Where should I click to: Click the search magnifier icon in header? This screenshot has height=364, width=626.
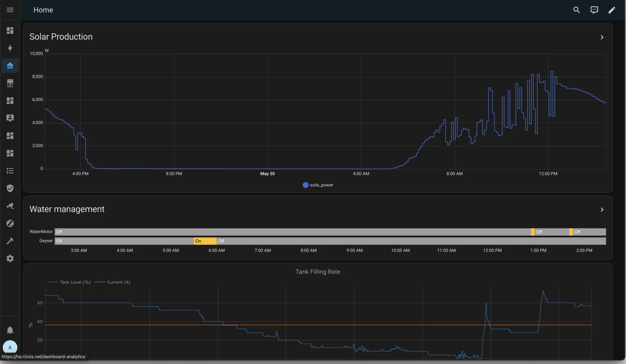(x=577, y=10)
